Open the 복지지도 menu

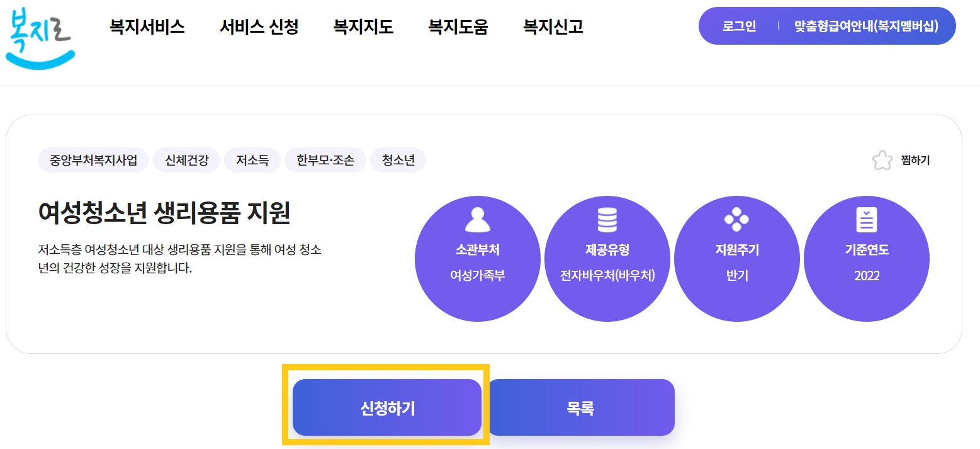[363, 27]
